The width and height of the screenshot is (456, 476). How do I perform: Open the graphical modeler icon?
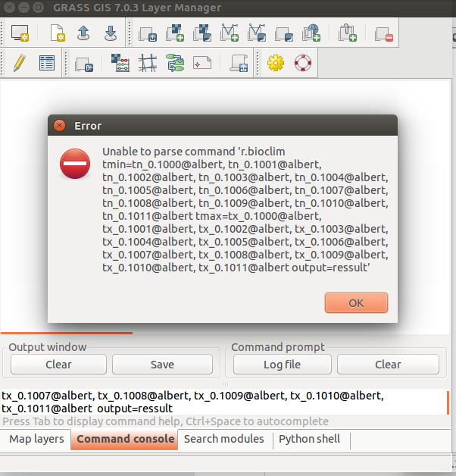click(x=175, y=63)
